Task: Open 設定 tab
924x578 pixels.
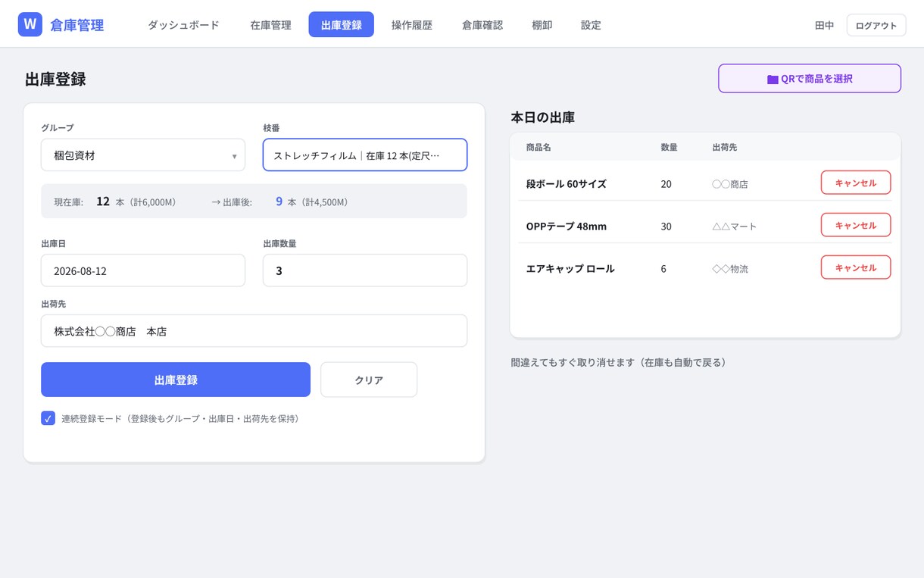Action: [x=591, y=25]
